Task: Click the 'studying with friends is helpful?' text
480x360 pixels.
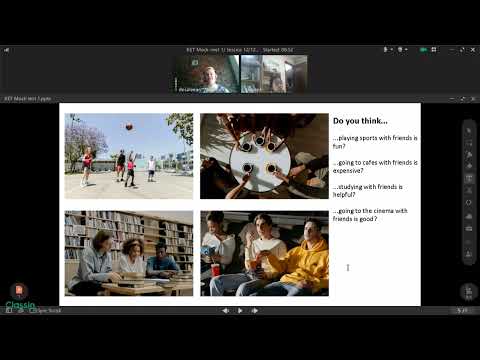Action: coord(368,191)
